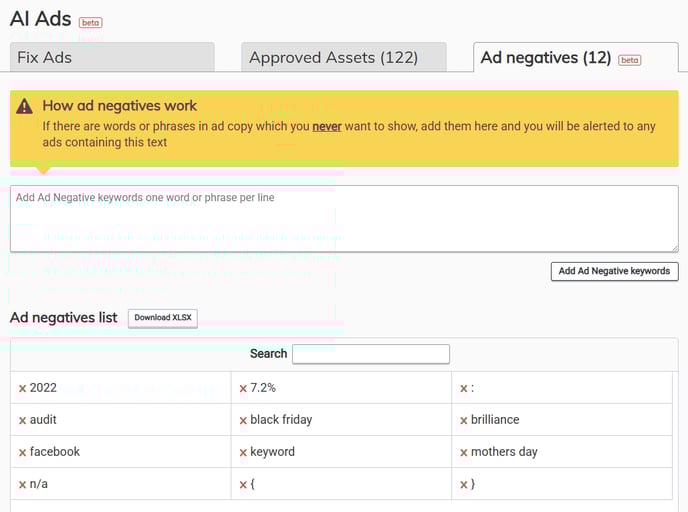Remove 'mothers day' from ad negatives
Screen dimensions: 688x512
(x=464, y=452)
